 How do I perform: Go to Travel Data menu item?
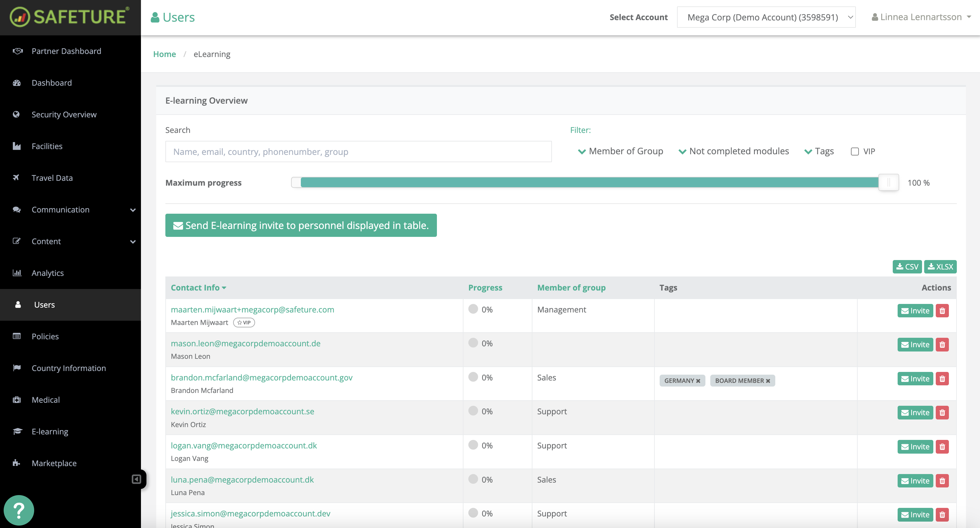click(52, 178)
